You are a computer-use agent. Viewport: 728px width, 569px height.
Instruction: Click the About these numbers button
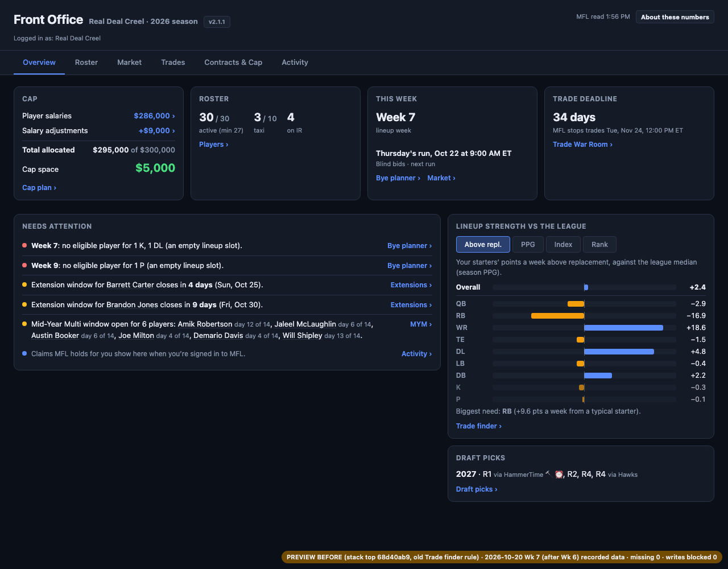(675, 17)
